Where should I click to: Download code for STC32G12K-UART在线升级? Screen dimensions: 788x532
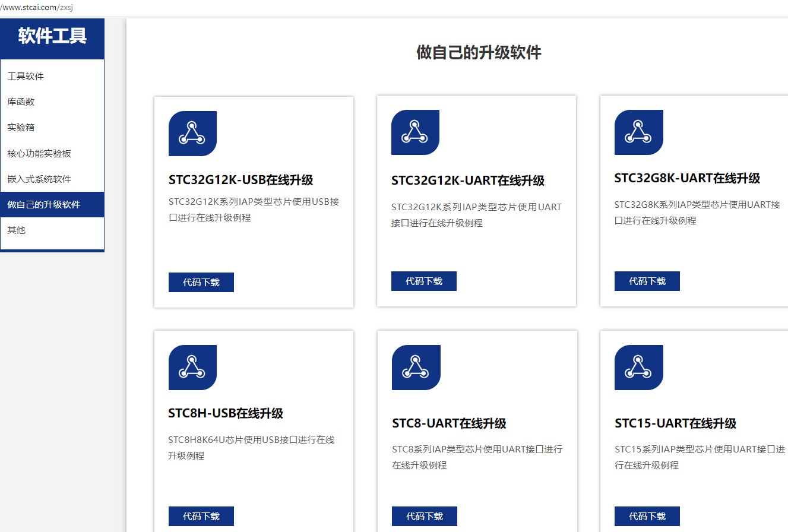tap(424, 281)
